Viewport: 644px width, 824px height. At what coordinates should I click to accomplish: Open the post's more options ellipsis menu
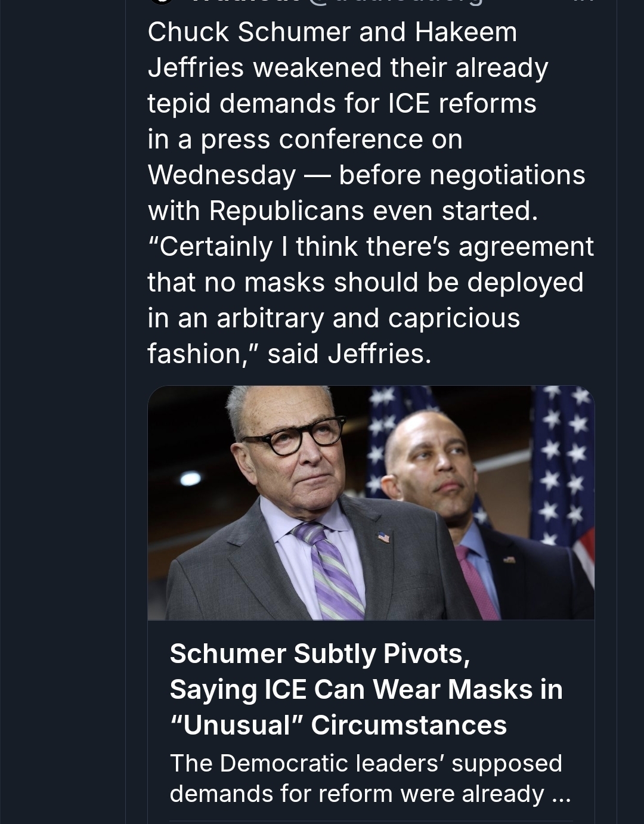point(587,2)
